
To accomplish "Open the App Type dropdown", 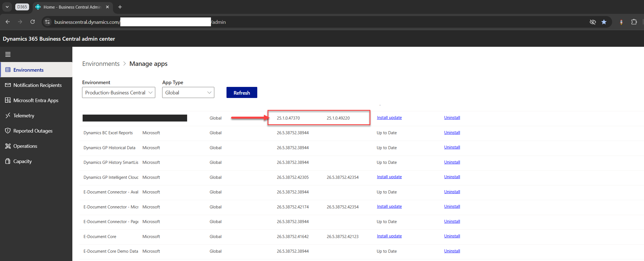I will (188, 92).
